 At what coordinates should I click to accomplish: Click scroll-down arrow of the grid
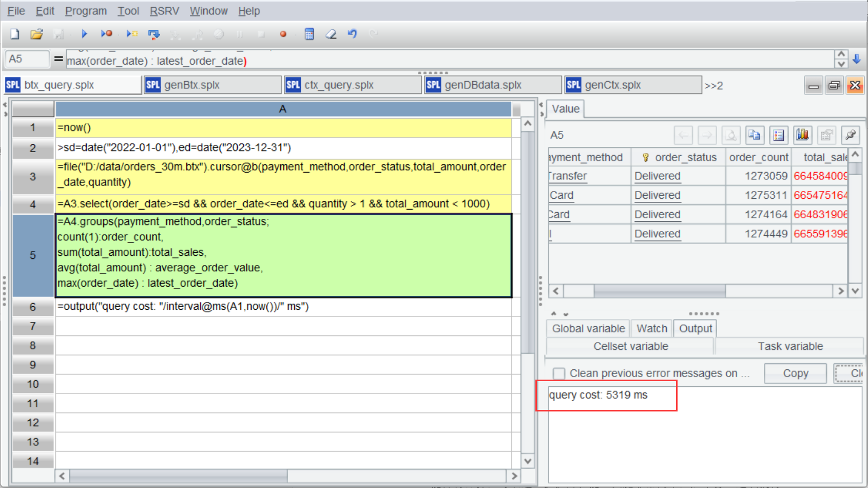pyautogui.click(x=528, y=461)
